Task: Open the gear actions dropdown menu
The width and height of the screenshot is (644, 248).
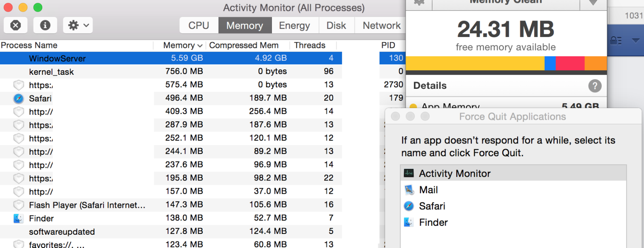Action: tap(78, 25)
